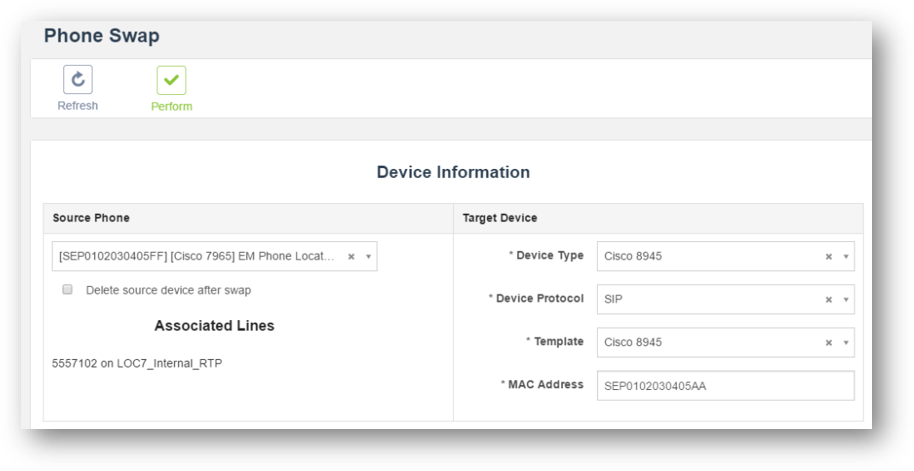Click the Cisco 8945 Device Type value
914x471 pixels.
coord(633,257)
